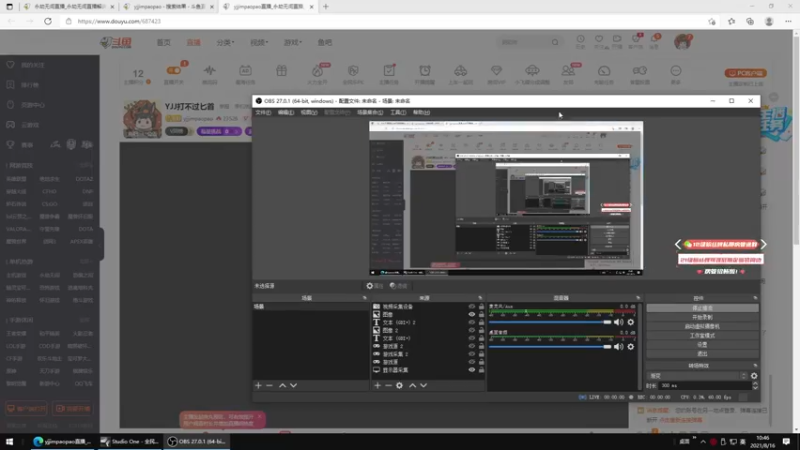Mute the desktop audio speaker icon

[x=618, y=347]
